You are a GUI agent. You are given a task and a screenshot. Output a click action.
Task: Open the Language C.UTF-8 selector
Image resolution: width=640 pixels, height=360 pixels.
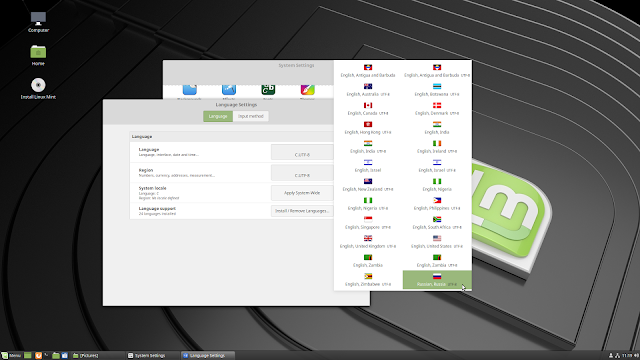[302, 152]
